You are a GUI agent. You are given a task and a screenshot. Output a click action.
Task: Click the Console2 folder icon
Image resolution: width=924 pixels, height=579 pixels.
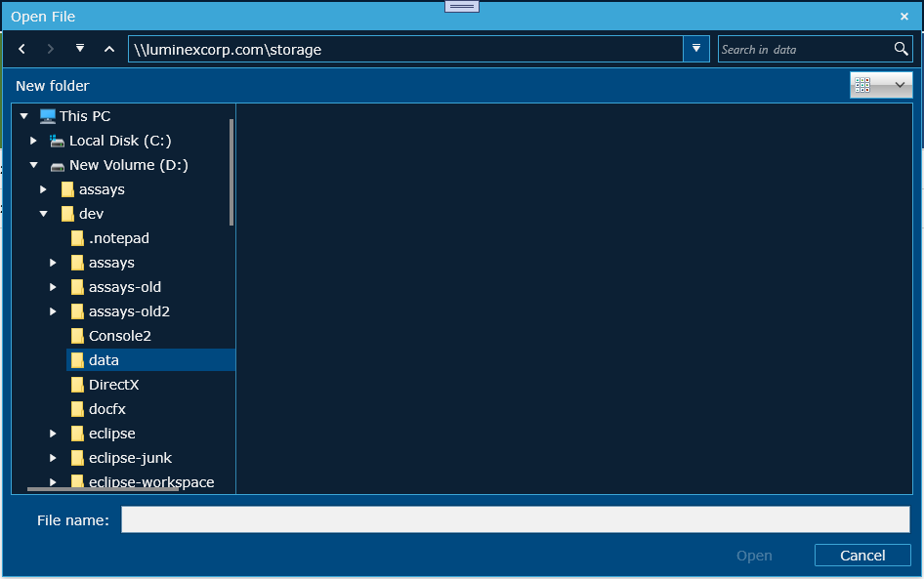[x=77, y=336]
